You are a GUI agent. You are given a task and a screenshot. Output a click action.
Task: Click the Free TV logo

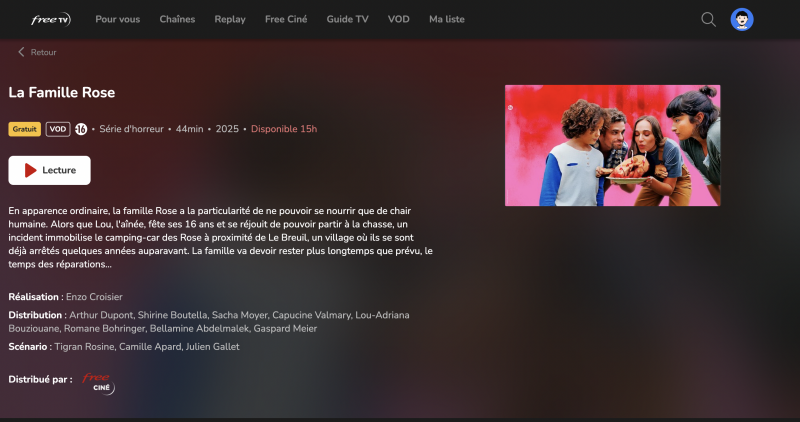click(51, 19)
